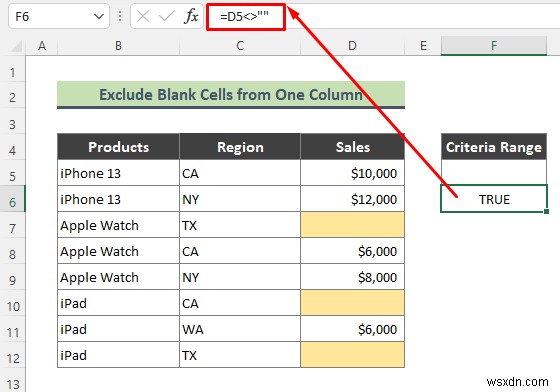The image size is (560, 392).
Task: Click the Criteria Range header cell
Action: [x=494, y=147]
